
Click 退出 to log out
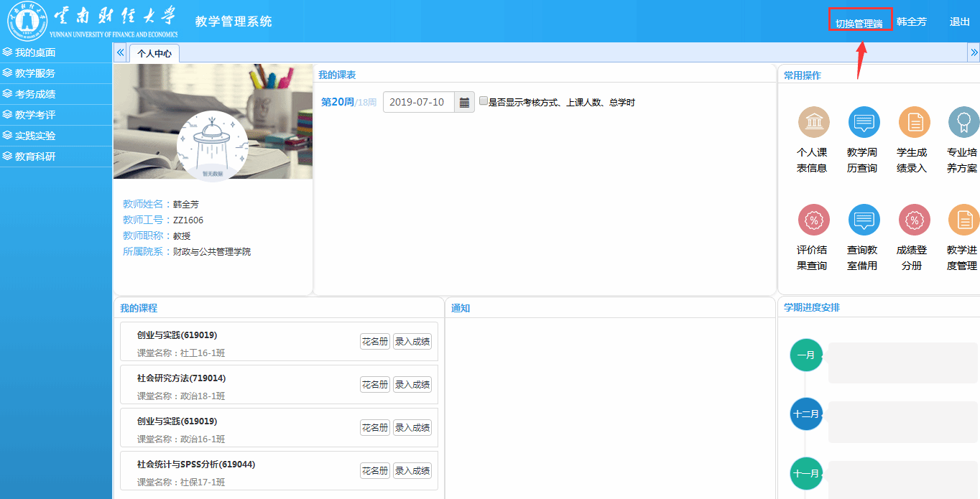click(x=959, y=22)
